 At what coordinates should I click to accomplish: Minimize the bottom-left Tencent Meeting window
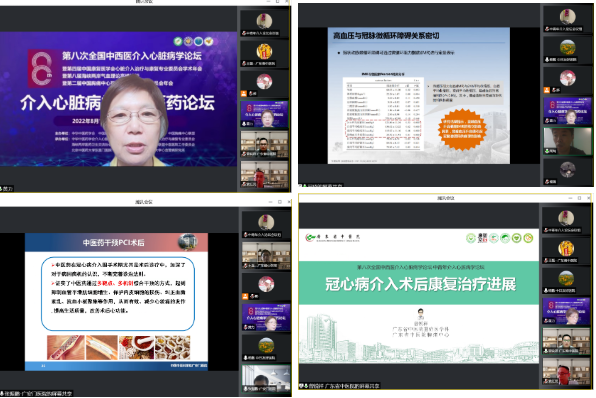click(x=270, y=202)
